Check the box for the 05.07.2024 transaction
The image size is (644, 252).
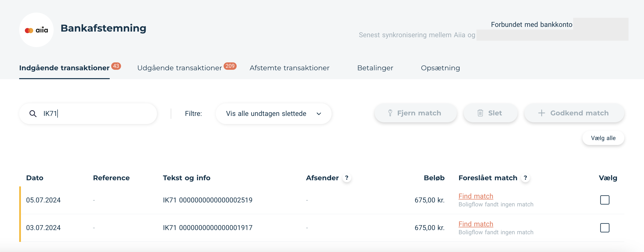point(604,200)
